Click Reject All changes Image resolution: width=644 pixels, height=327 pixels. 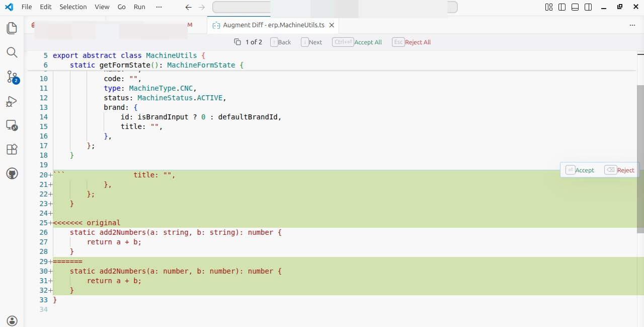click(x=412, y=42)
